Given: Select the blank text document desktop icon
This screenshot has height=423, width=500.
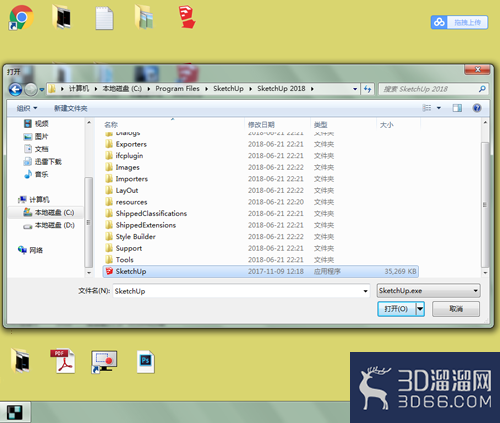Looking at the screenshot, I should (104, 18).
